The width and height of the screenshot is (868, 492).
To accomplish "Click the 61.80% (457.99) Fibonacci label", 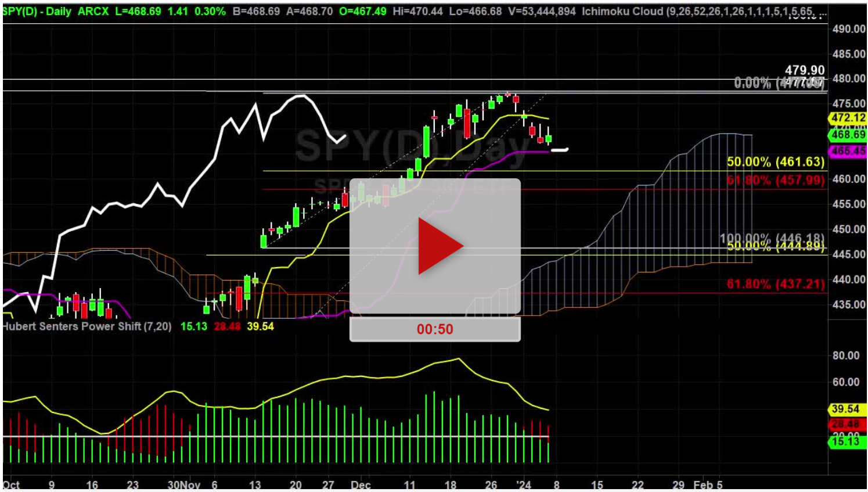I will tap(776, 180).
